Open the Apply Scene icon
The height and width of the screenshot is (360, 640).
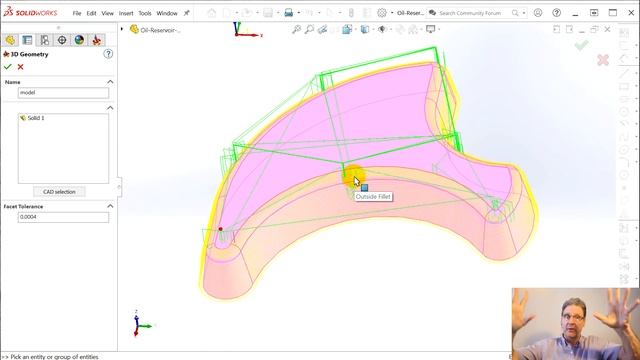click(413, 29)
